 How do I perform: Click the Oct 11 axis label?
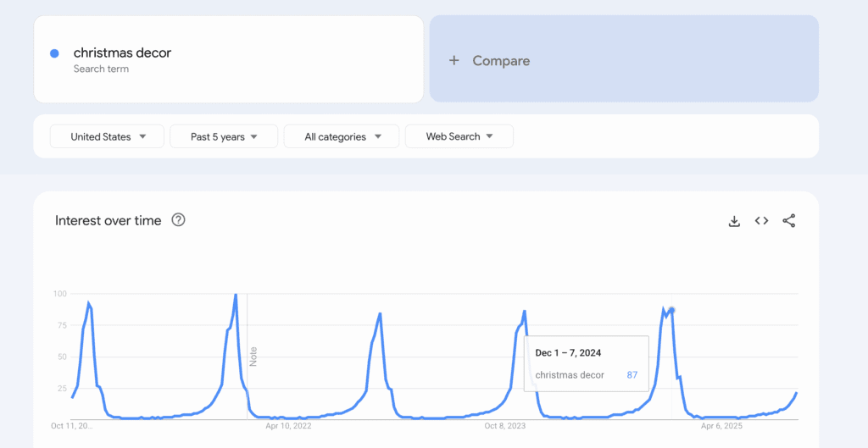click(x=72, y=426)
